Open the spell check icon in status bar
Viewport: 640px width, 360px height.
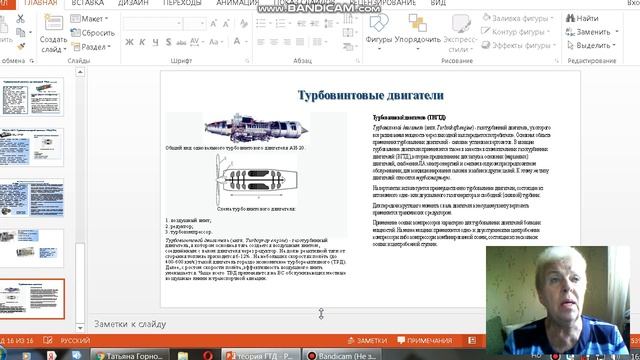coord(48,340)
